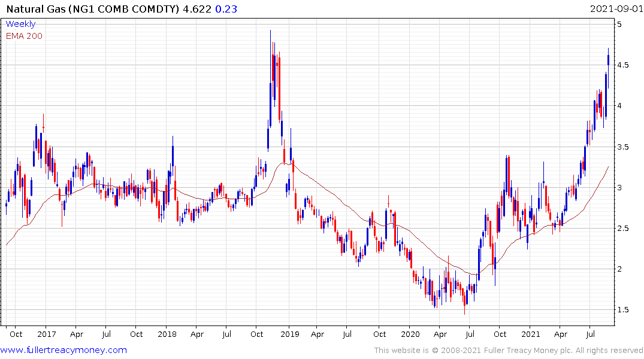Click the Weekly interval label
The height and width of the screenshot is (359, 644).
[20, 24]
